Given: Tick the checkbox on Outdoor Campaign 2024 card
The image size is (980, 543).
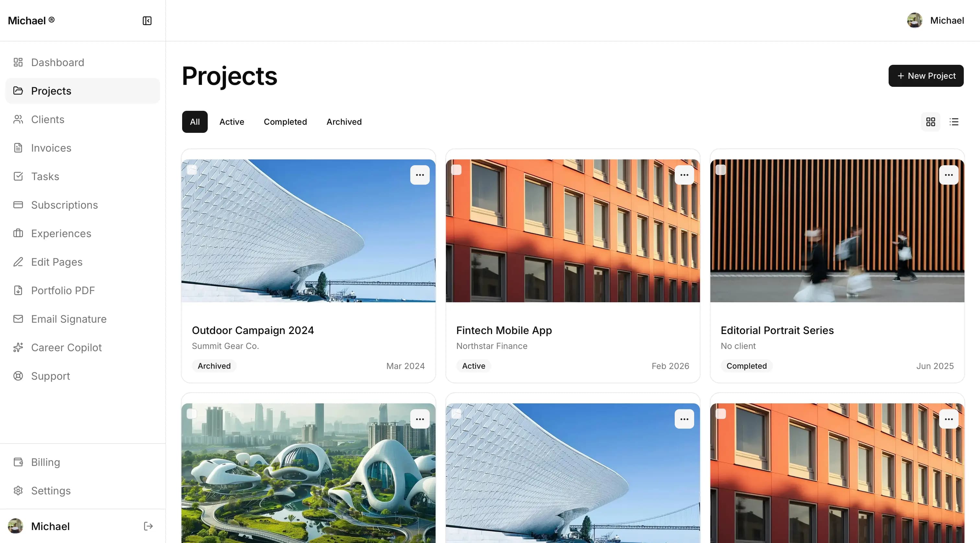Looking at the screenshot, I should click(x=192, y=169).
